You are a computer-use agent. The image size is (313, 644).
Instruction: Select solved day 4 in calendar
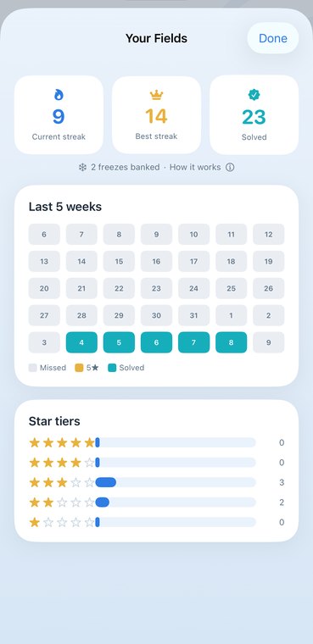[x=81, y=342]
